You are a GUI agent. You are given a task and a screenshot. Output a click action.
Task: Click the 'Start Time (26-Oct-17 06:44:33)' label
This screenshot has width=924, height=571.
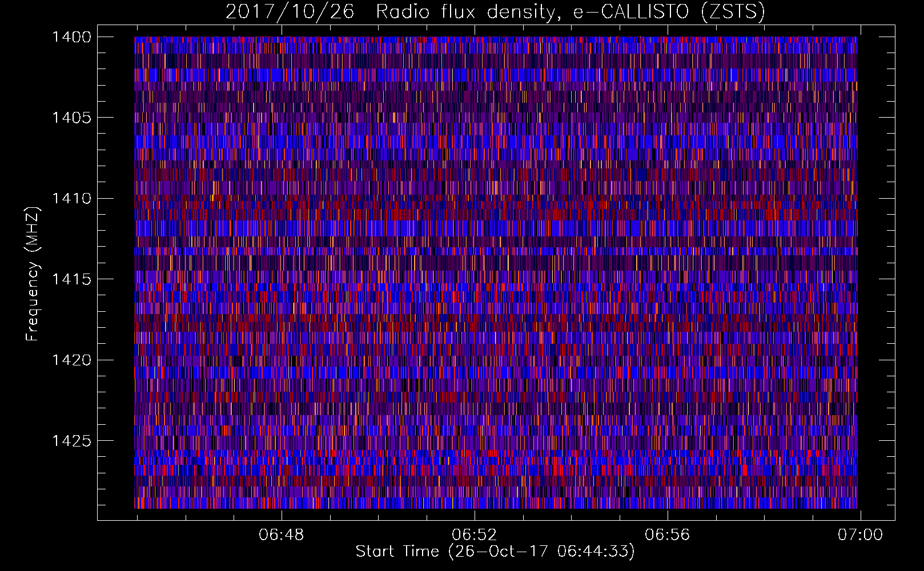click(495, 552)
